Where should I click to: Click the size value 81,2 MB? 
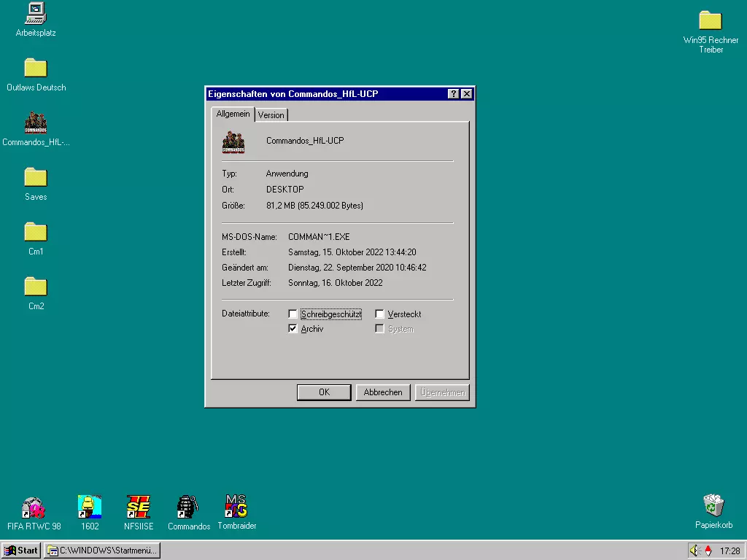coord(314,206)
